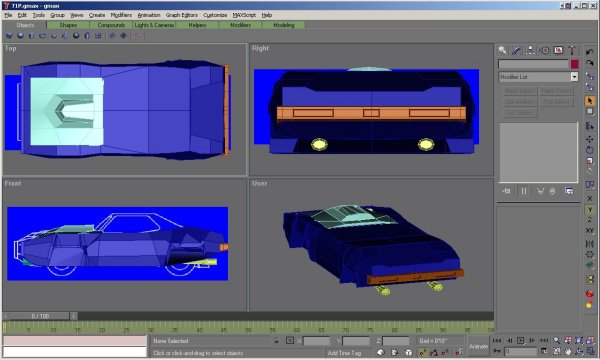Open the Modifiers menu
Viewport: 600px width, 360px height.
(121, 15)
